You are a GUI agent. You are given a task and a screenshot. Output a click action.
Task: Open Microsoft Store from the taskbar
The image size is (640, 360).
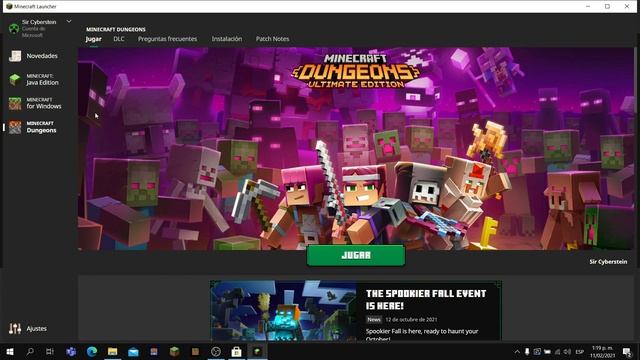236,351
